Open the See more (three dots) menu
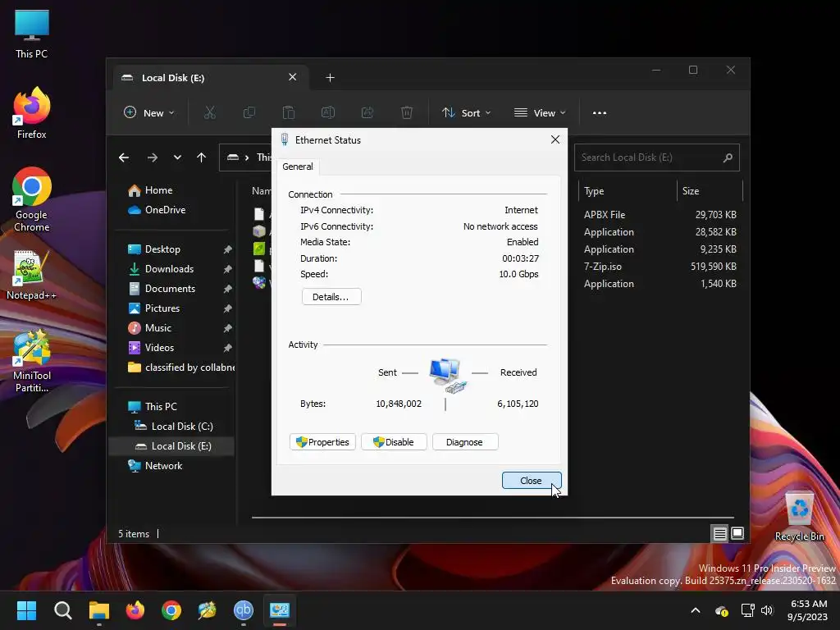Screen dimensions: 840x630 click(600, 113)
